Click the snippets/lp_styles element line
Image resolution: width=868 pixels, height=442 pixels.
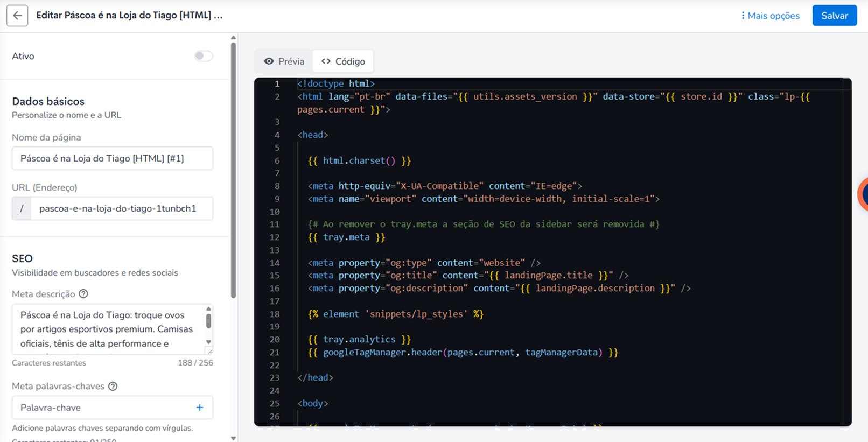[396, 314]
